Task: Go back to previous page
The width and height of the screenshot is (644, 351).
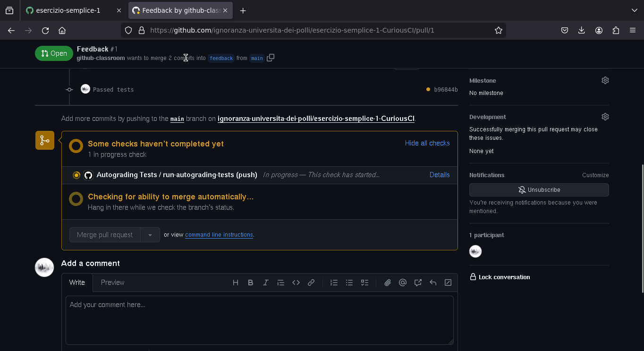Action: coord(11,30)
